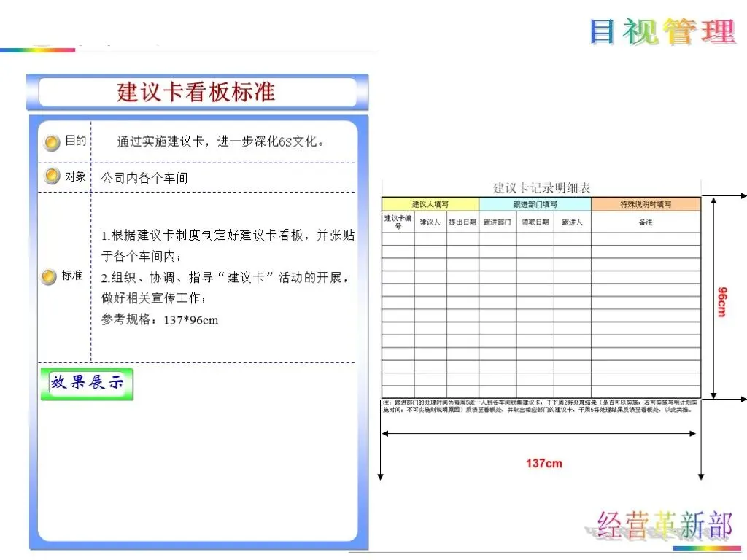Click the table title 建议卡记录明细表
The width and height of the screenshot is (747, 560).
click(542, 187)
